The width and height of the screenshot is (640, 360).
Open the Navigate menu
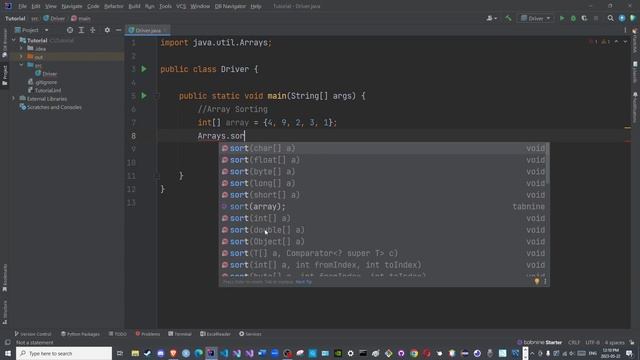71,6
